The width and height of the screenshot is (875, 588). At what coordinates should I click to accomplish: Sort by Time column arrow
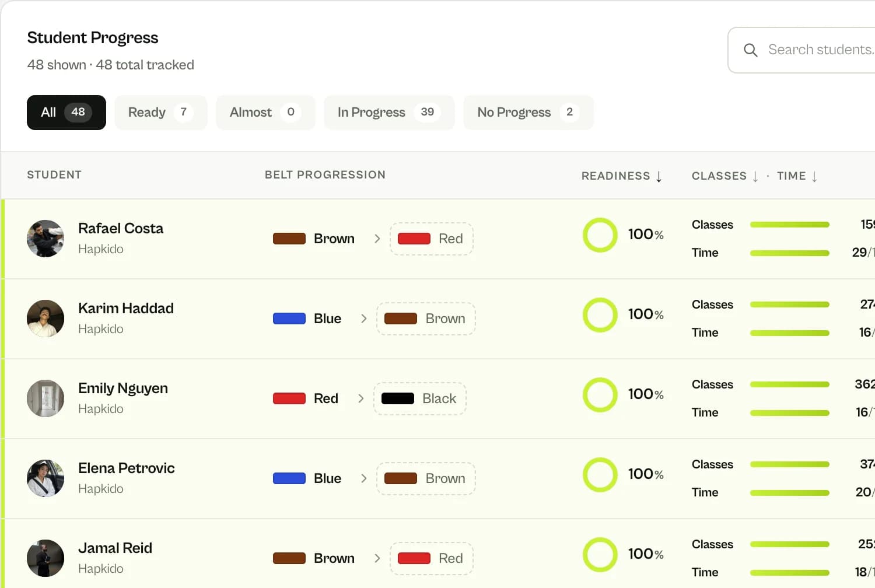coord(814,177)
